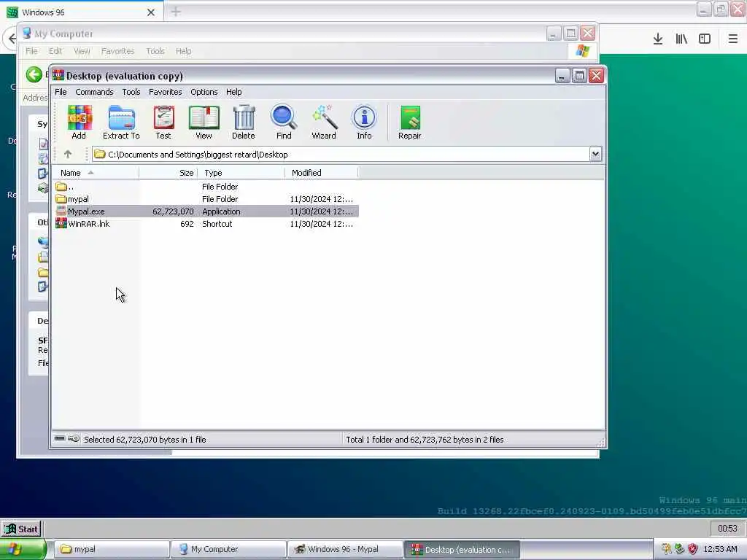Switch to Desktop (evaluation copy) taskbar button

462,549
